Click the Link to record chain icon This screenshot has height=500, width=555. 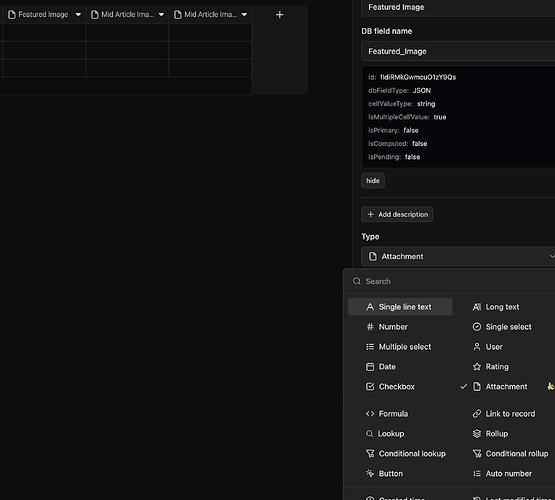pos(477,414)
